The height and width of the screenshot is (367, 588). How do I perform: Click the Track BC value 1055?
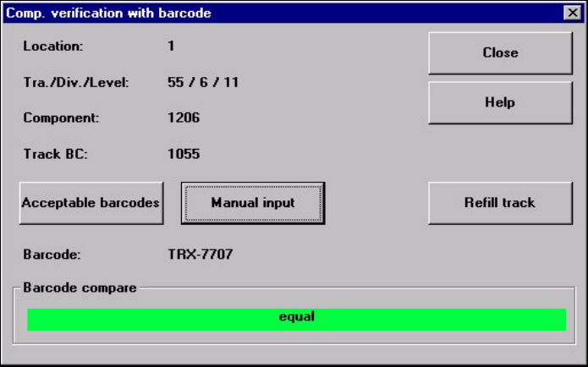click(x=184, y=154)
